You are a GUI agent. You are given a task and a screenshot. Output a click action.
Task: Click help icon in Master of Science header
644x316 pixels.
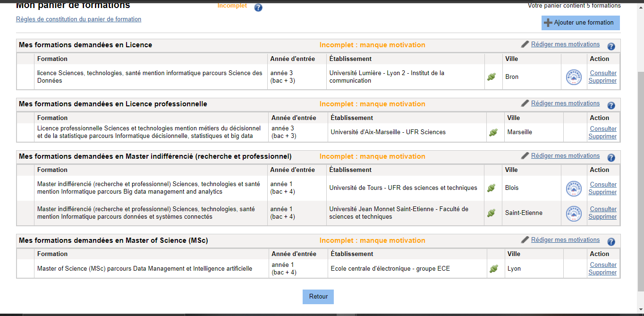point(611,242)
